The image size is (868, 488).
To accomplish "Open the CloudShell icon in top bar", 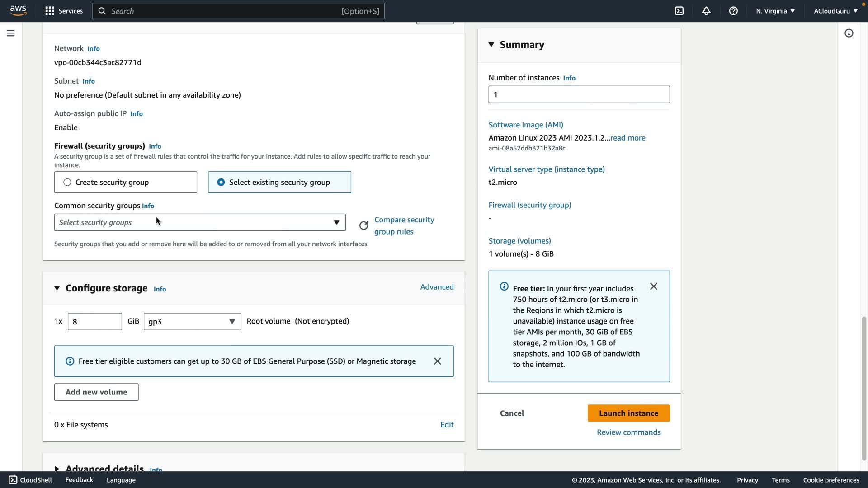I will pos(679,11).
